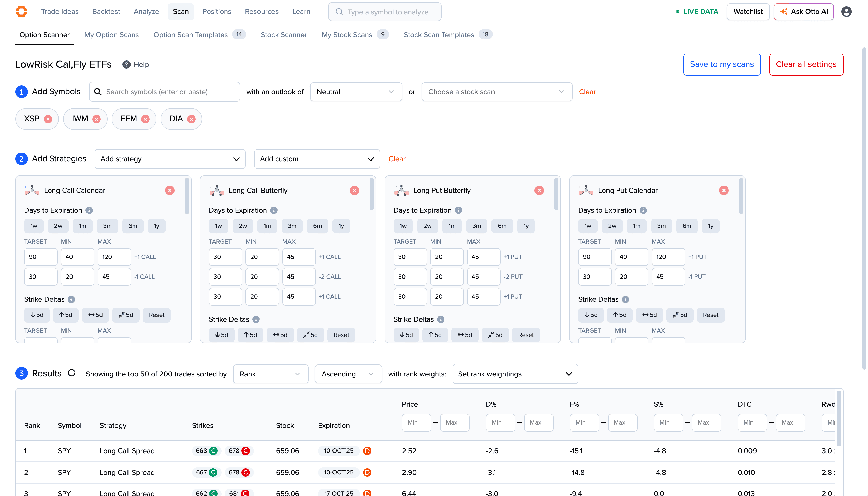Expand the Add strategy dropdown
Viewport: 868px width, 496px height.
(170, 159)
